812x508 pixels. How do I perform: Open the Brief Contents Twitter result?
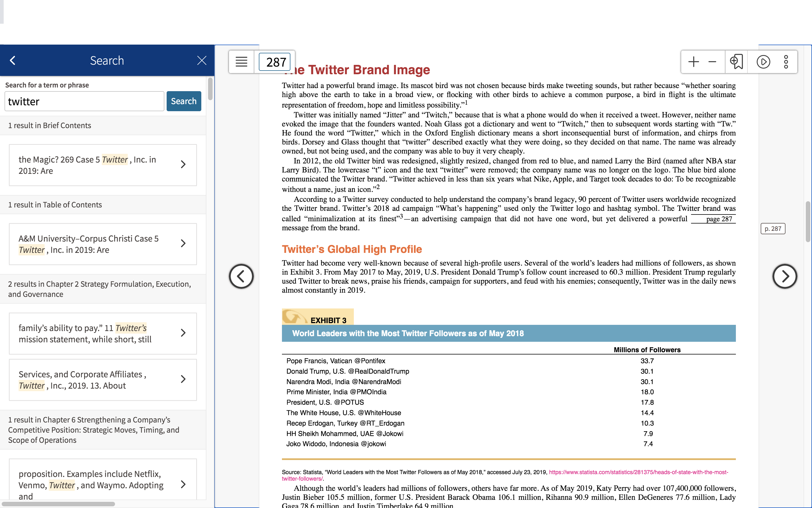103,165
